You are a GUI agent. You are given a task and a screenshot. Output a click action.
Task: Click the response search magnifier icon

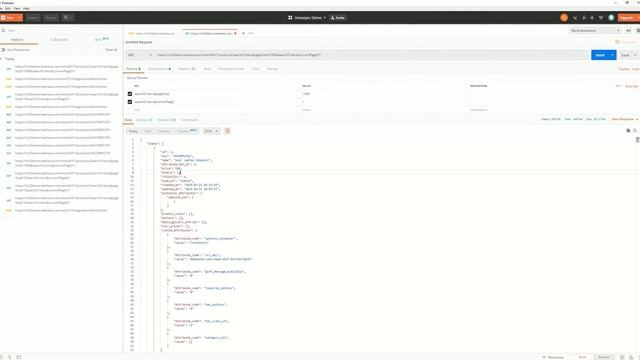[635, 131]
